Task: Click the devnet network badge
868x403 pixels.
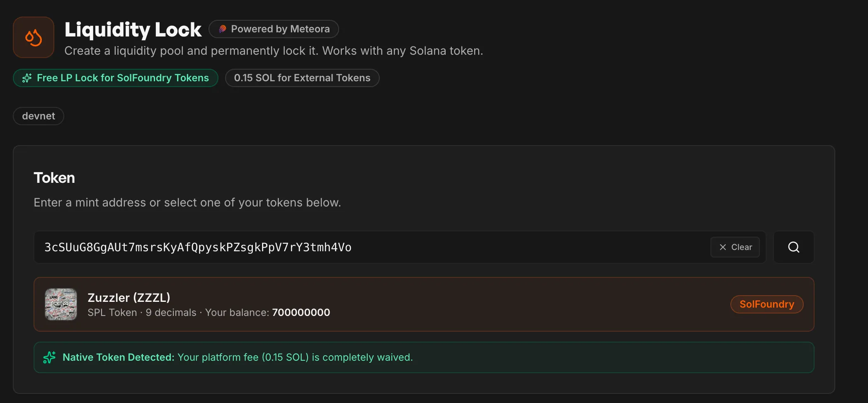Action: pos(39,116)
